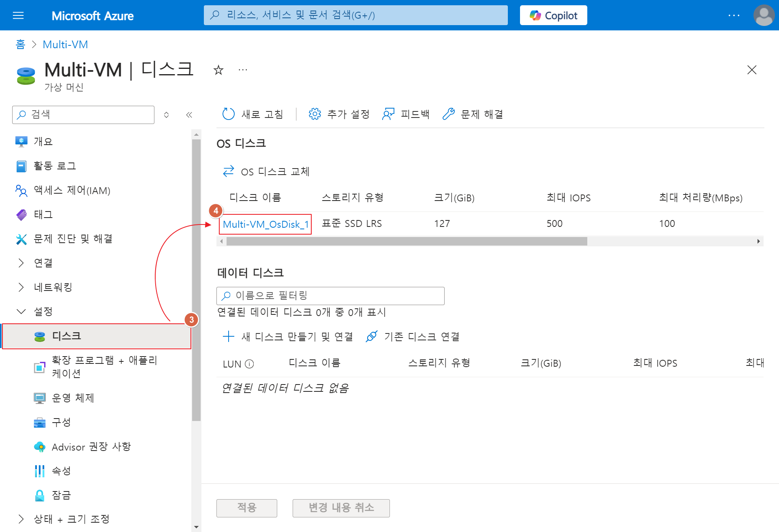This screenshot has height=532, width=779.
Task: Click the 이름으로 필터링 filter field
Action: pyautogui.click(x=330, y=296)
